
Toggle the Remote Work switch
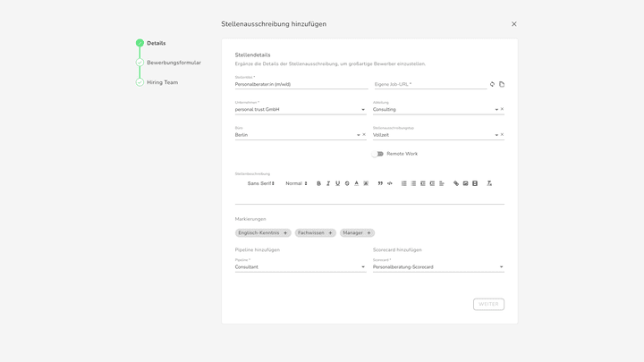coord(377,154)
